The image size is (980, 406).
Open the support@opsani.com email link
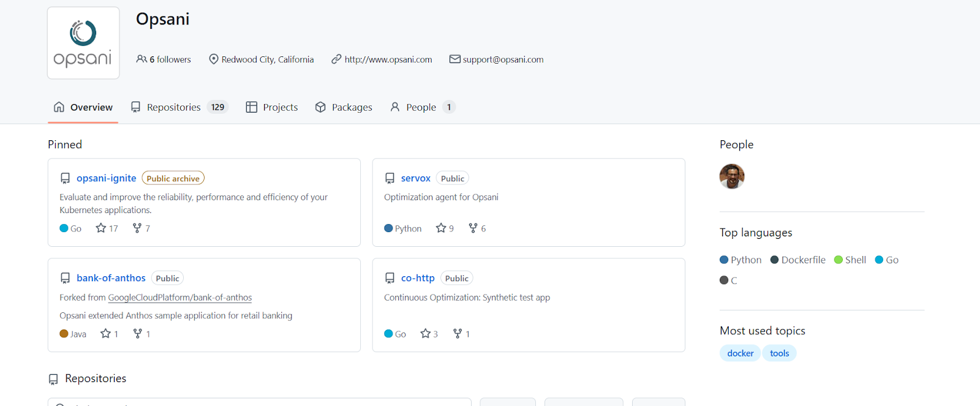tap(503, 59)
